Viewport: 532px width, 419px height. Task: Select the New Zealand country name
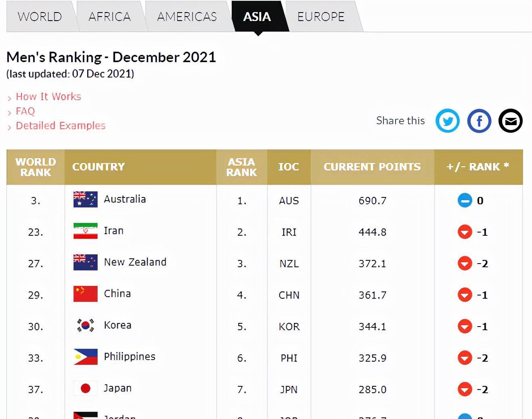(x=135, y=262)
